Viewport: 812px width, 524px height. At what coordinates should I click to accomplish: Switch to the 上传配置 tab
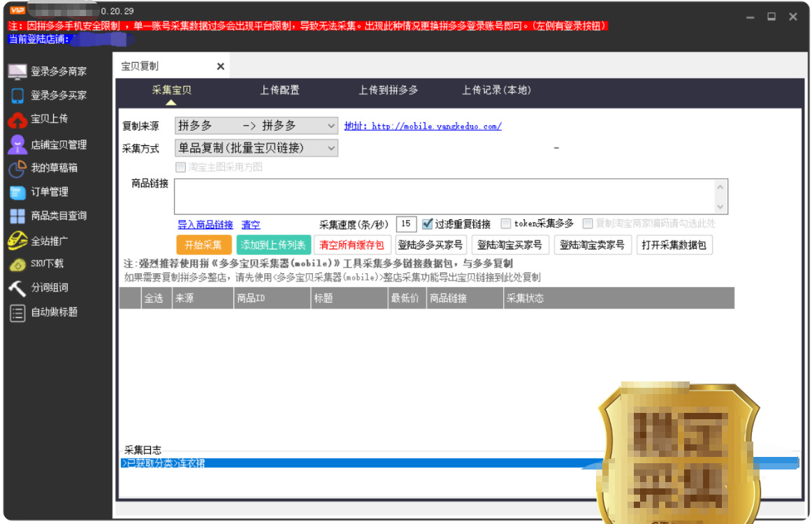coord(280,90)
